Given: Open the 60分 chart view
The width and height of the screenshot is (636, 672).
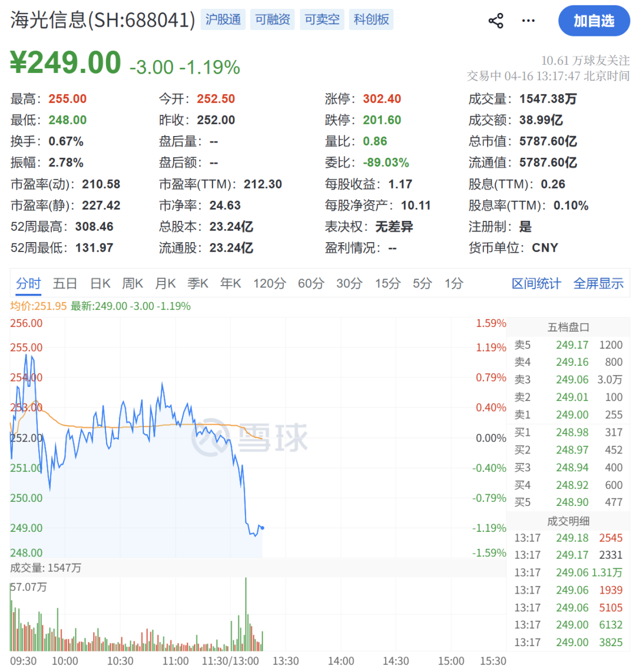Looking at the screenshot, I should point(311,283).
